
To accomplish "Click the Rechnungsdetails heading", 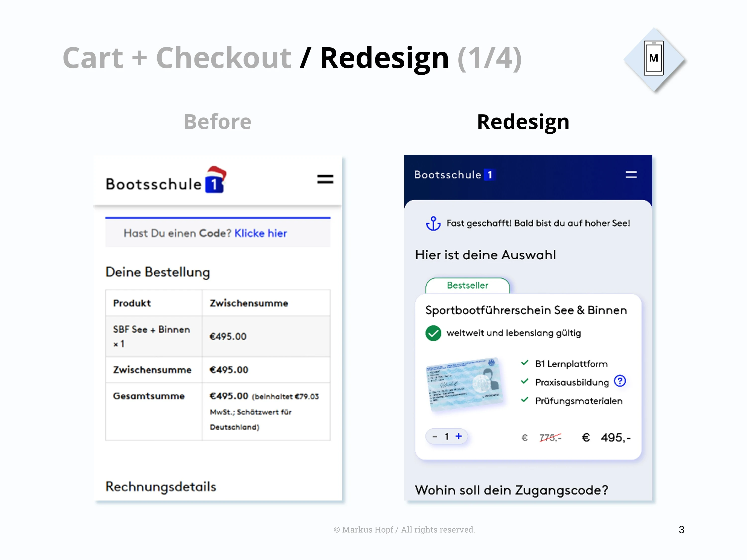I will click(161, 487).
